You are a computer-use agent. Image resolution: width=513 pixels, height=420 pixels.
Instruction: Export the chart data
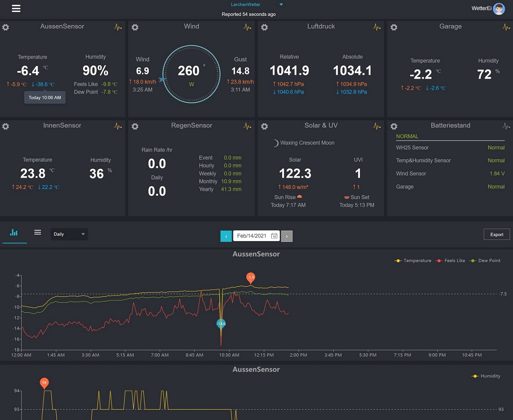pyautogui.click(x=497, y=234)
